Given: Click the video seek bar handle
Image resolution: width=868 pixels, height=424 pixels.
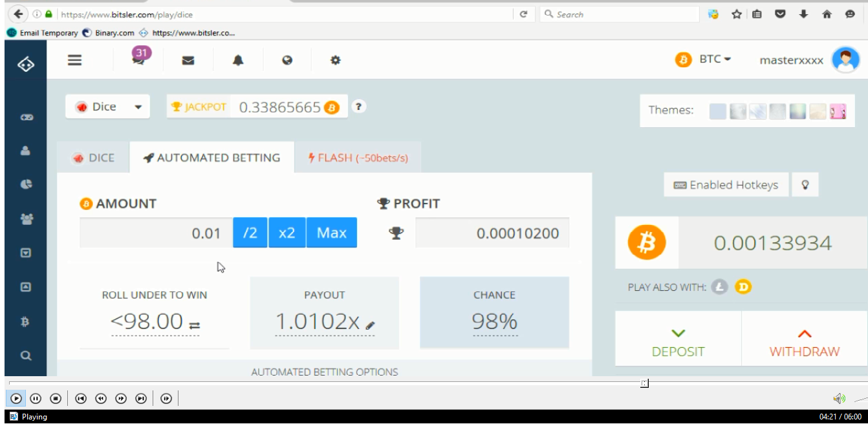Looking at the screenshot, I should [x=644, y=383].
